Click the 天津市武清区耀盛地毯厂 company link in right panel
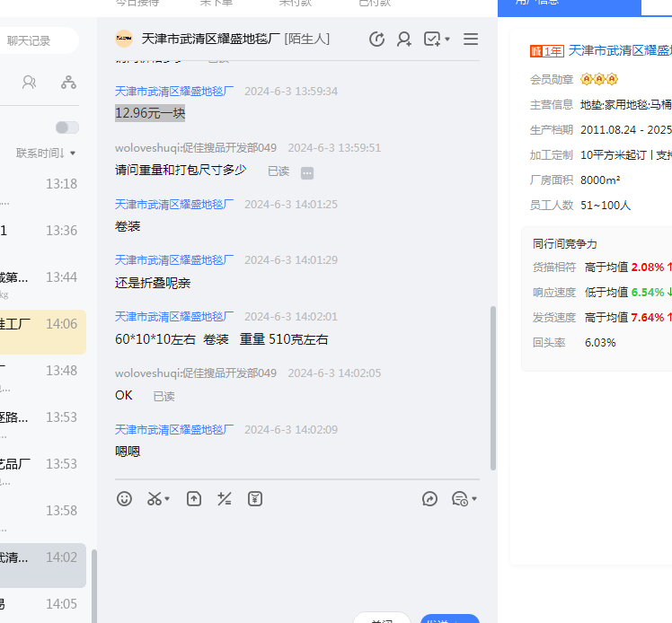Image resolution: width=672 pixels, height=623 pixels. pyautogui.click(x=620, y=50)
